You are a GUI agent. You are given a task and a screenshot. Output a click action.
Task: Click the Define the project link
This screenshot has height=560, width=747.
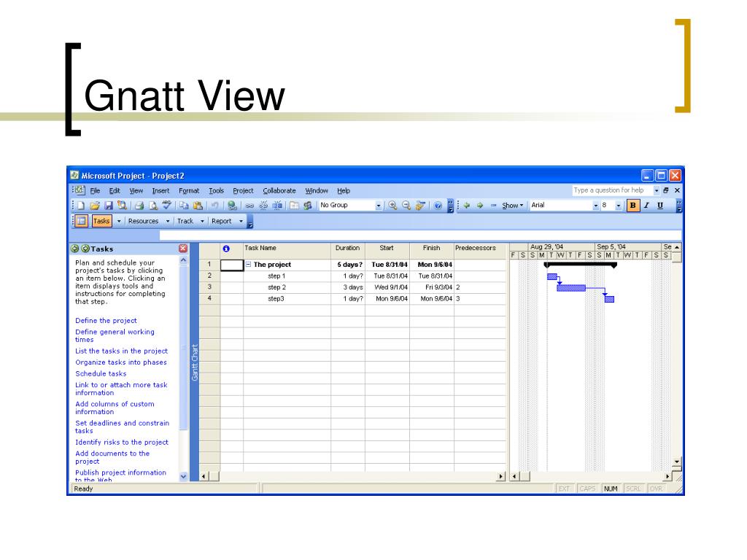coord(106,321)
